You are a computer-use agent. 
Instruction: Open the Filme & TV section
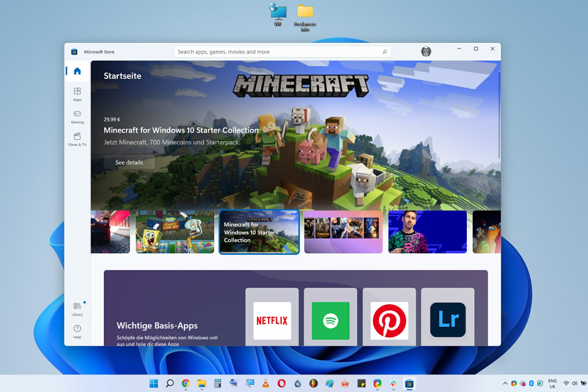[77, 138]
